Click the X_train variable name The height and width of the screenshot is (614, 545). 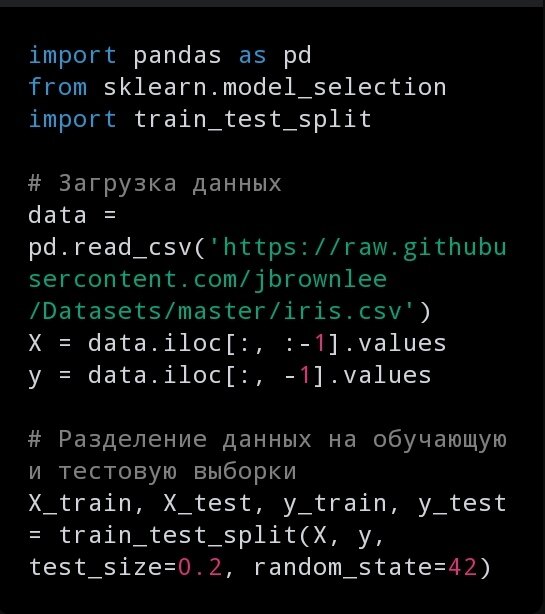click(81, 504)
